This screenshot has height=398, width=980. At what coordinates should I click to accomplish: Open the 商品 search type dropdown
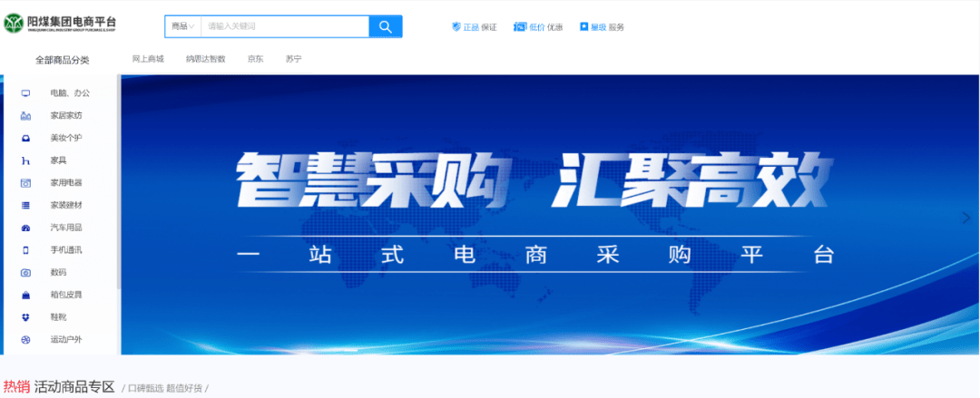[183, 26]
